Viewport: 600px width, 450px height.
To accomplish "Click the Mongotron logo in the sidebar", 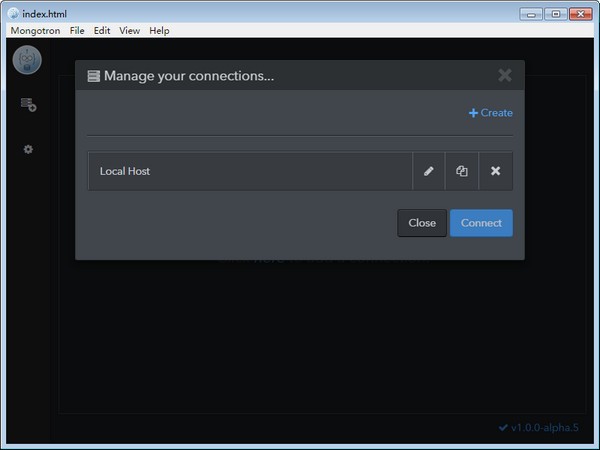I will point(27,60).
